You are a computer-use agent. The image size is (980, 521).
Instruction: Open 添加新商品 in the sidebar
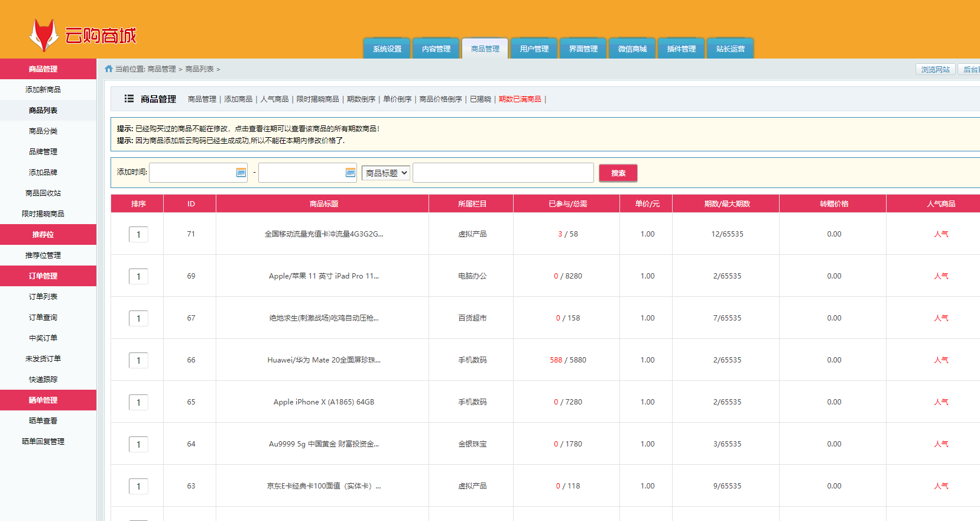(x=43, y=89)
